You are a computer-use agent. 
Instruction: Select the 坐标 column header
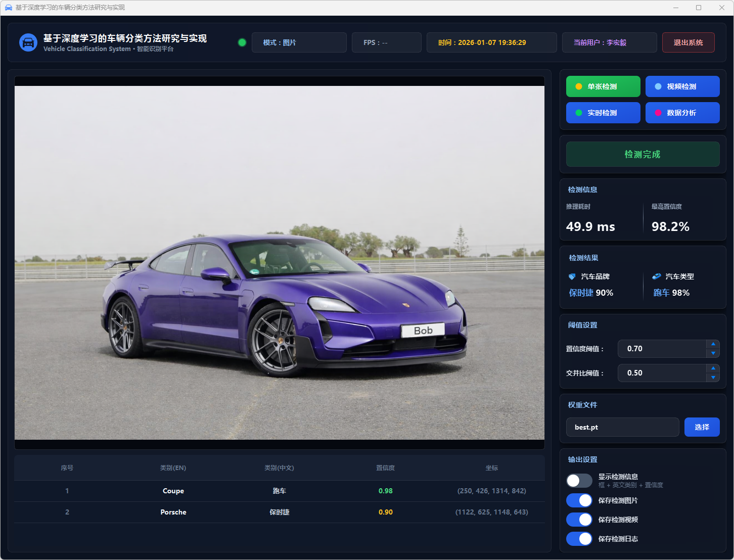pos(492,468)
